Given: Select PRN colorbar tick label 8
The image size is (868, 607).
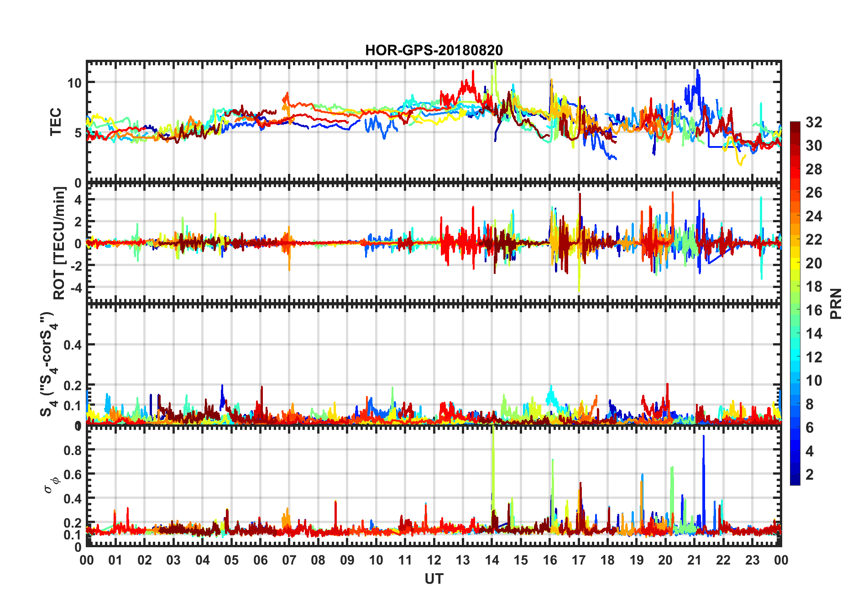Looking at the screenshot, I should click(x=810, y=404).
